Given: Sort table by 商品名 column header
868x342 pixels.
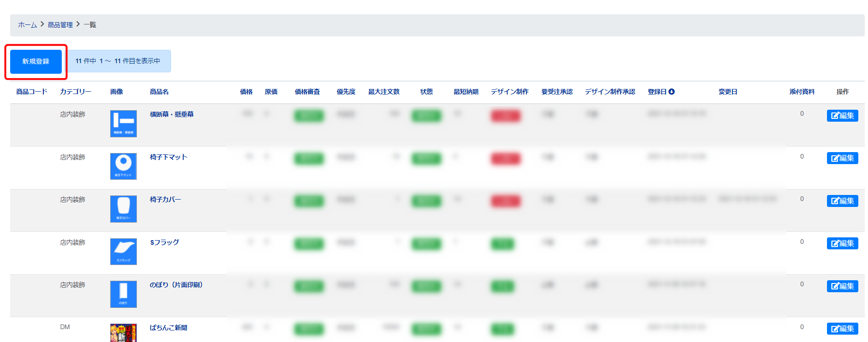Looking at the screenshot, I should 159,92.
